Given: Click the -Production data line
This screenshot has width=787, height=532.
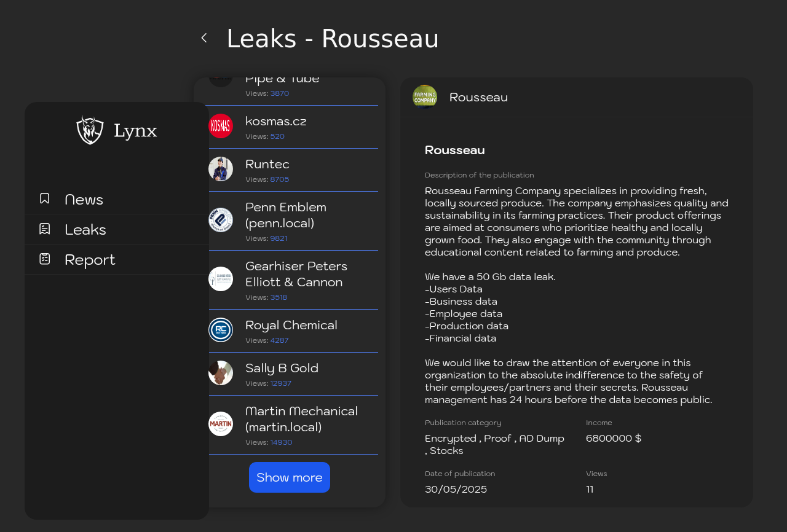Looking at the screenshot, I should 467,326.
